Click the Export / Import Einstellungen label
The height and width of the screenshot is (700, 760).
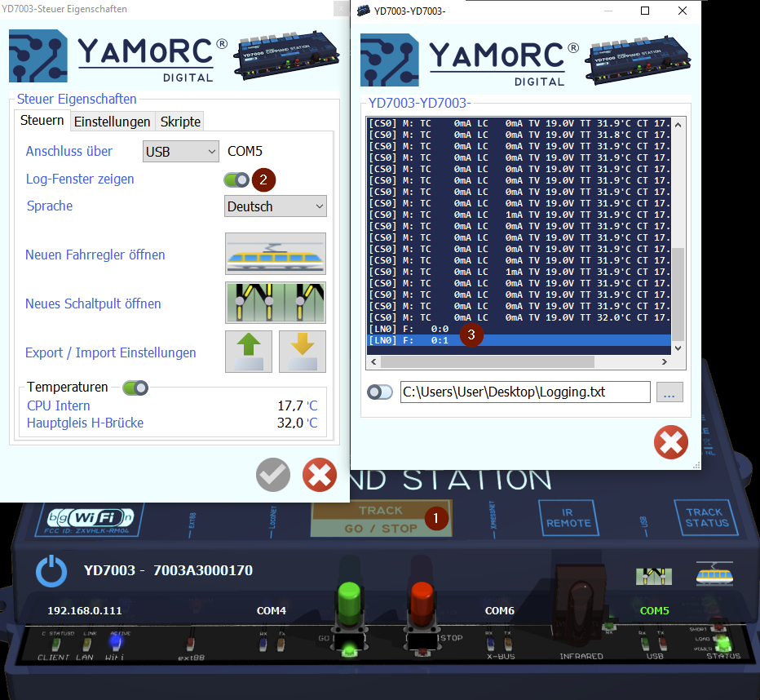click(x=111, y=352)
